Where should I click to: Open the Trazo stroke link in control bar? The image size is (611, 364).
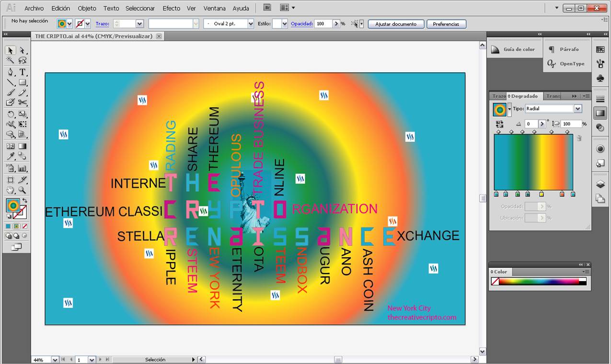(x=102, y=23)
